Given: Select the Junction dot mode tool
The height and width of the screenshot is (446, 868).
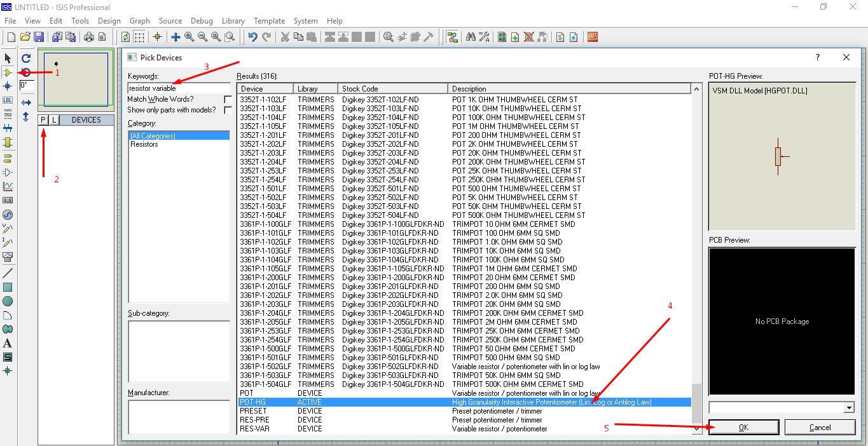Looking at the screenshot, I should pos(8,86).
